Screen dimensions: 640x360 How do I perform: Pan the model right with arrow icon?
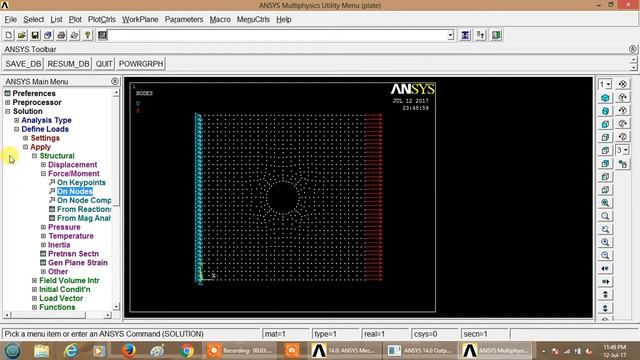[x=605, y=282]
